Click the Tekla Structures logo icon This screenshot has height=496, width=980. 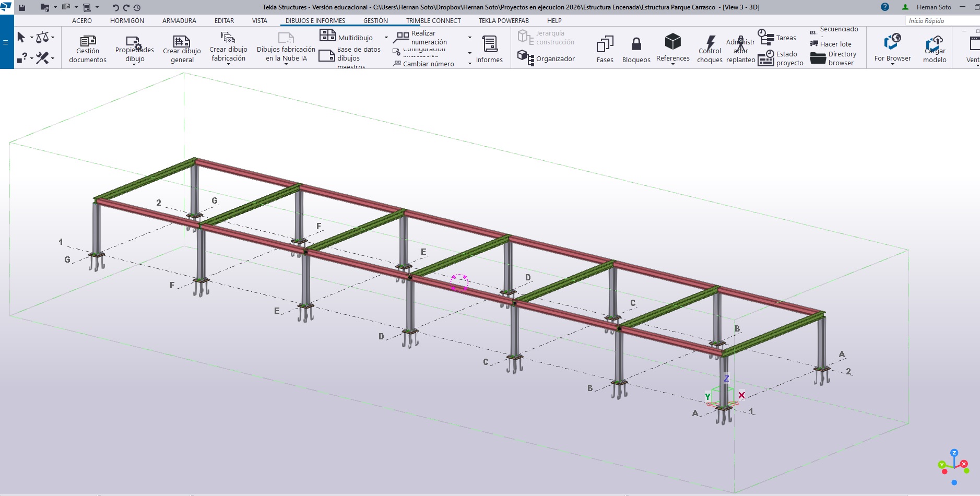[6, 7]
